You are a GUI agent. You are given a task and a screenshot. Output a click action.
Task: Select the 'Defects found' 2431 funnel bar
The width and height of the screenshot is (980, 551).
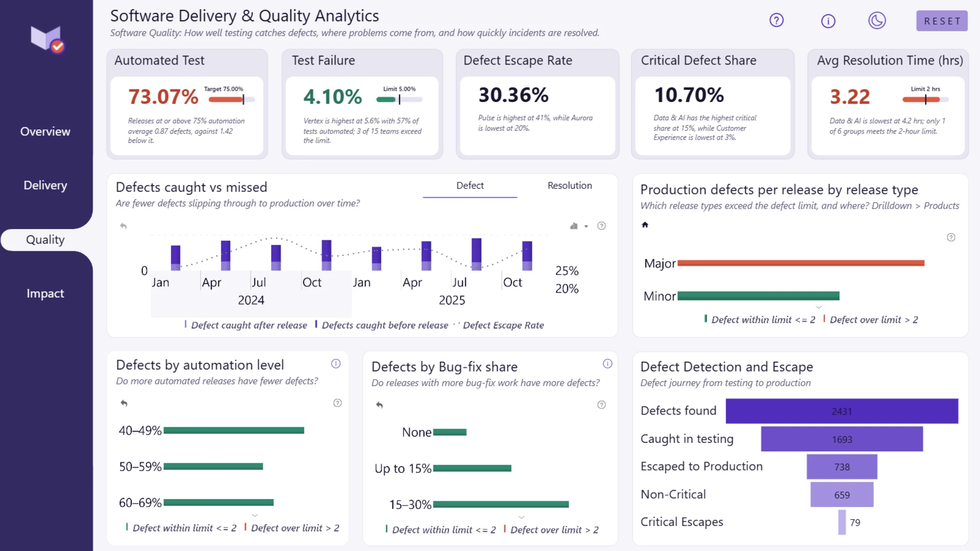(x=842, y=411)
